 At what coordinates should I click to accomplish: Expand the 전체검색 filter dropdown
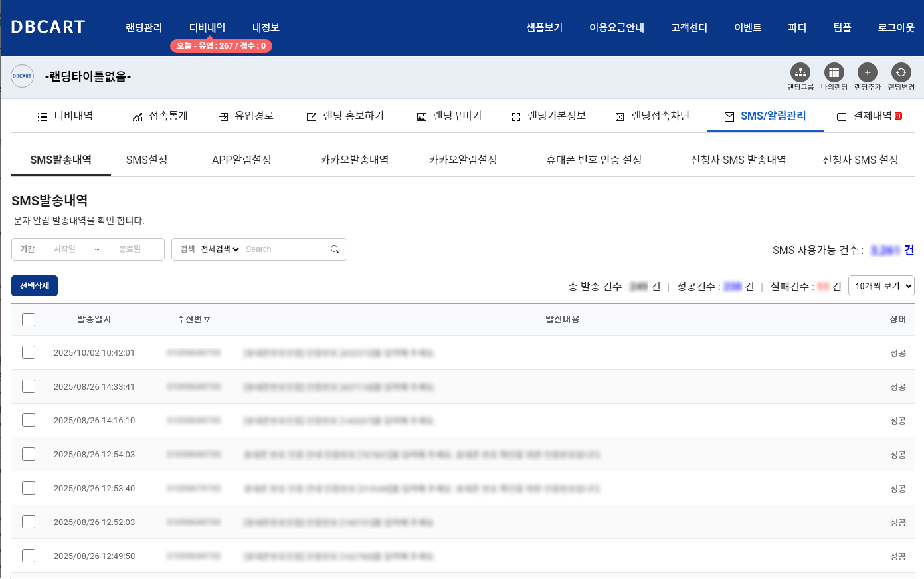tap(220, 249)
